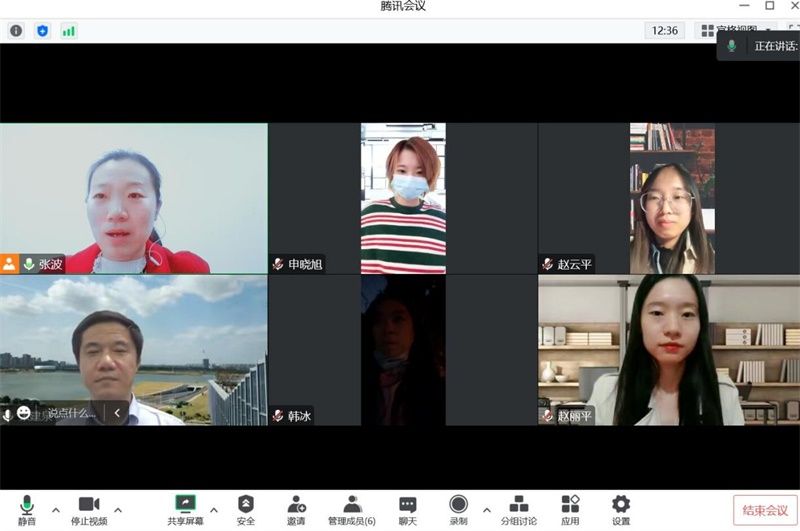Expand the audio options arrow beside 静音

click(55, 509)
